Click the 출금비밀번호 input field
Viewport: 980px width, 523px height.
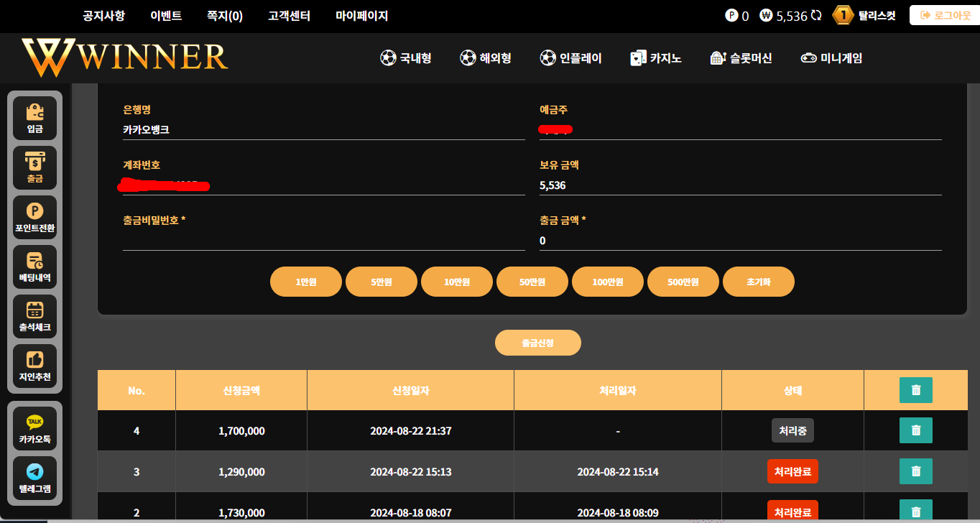click(324, 241)
